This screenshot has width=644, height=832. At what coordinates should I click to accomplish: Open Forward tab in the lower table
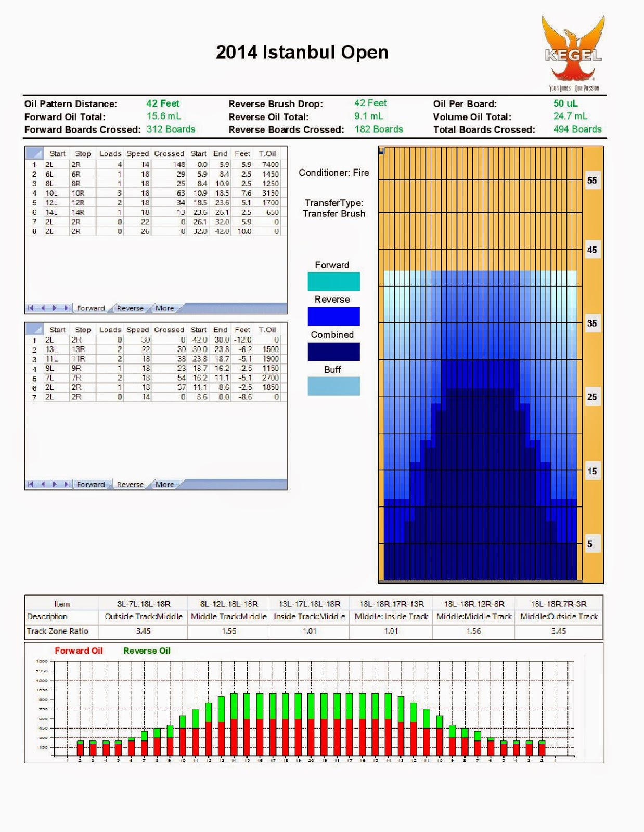coord(91,485)
